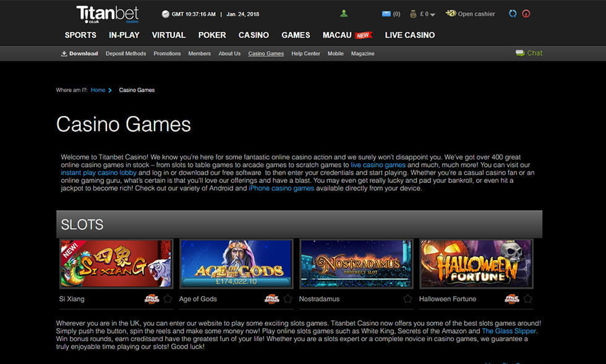Favorite Nostradamus with the star
The image size is (606, 364).
[x=408, y=298]
